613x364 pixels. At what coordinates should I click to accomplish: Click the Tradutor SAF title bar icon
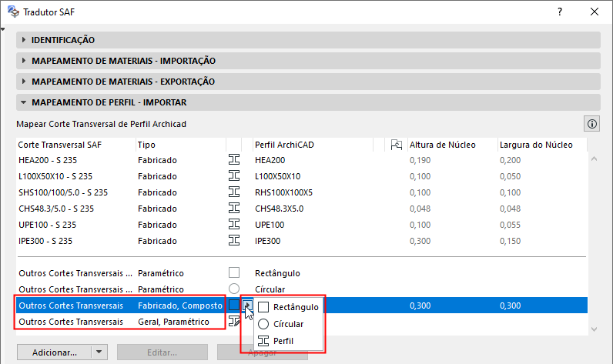click(13, 12)
